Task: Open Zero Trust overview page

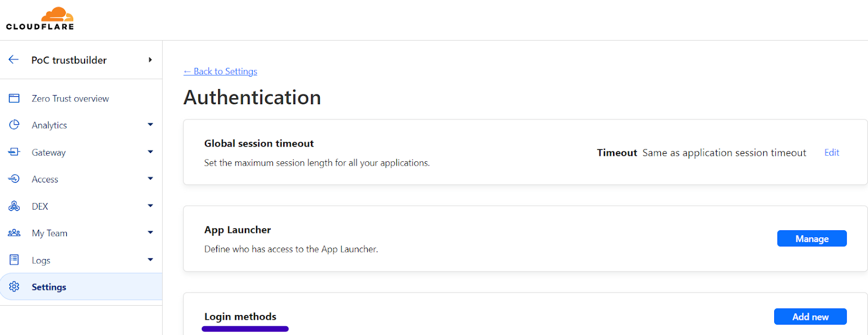Action: pyautogui.click(x=70, y=98)
